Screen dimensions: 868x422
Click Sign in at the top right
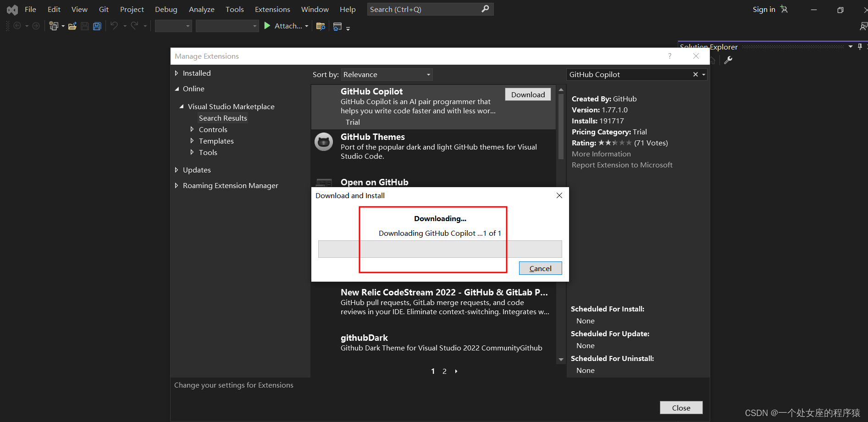pos(764,9)
